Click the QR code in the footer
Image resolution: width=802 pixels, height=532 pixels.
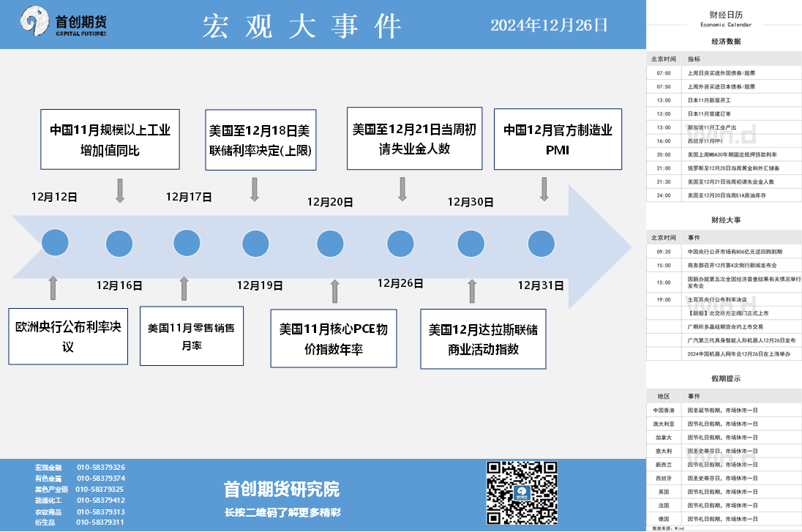(x=521, y=492)
